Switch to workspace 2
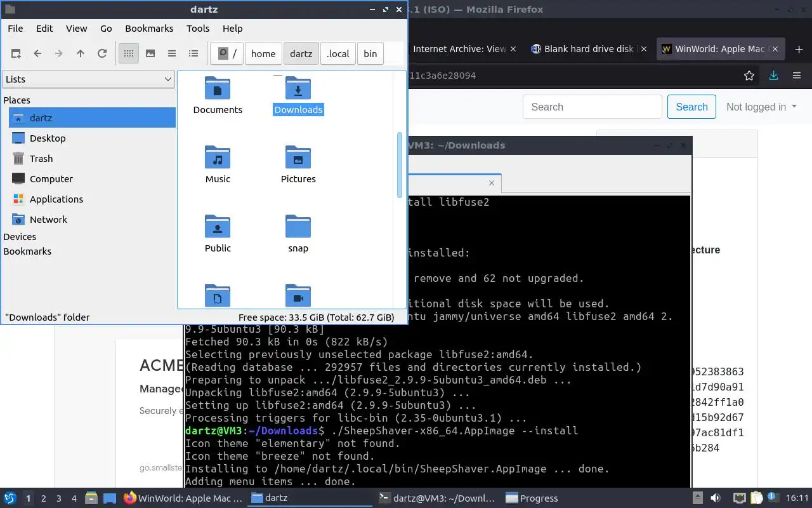This screenshot has height=508, width=812. tap(44, 498)
